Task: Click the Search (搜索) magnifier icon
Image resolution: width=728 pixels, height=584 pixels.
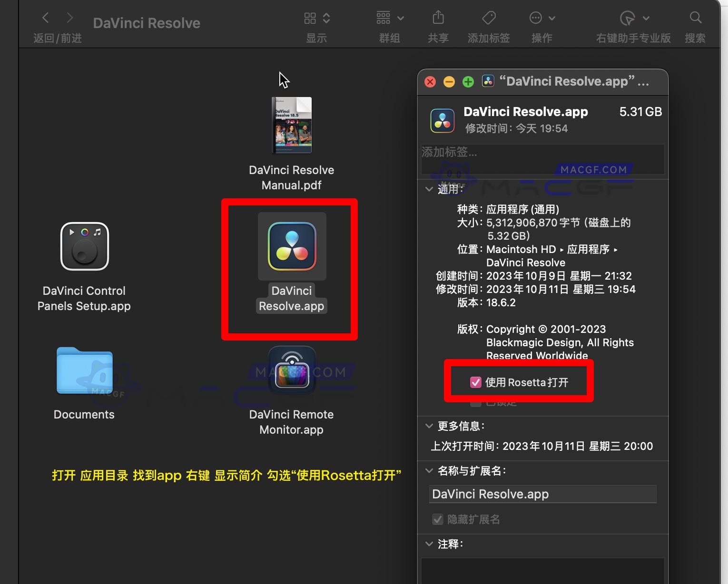Action: pyautogui.click(x=695, y=18)
